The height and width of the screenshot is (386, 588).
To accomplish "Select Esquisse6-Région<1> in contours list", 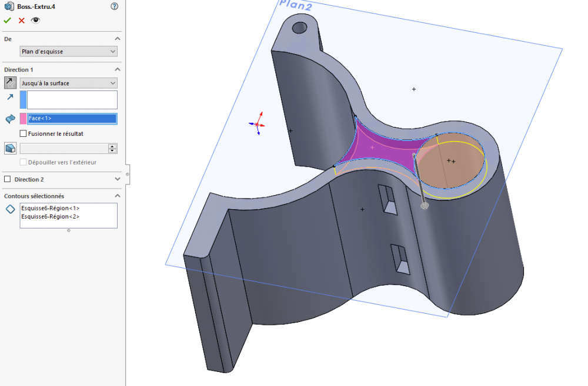I will pyautogui.click(x=50, y=208).
